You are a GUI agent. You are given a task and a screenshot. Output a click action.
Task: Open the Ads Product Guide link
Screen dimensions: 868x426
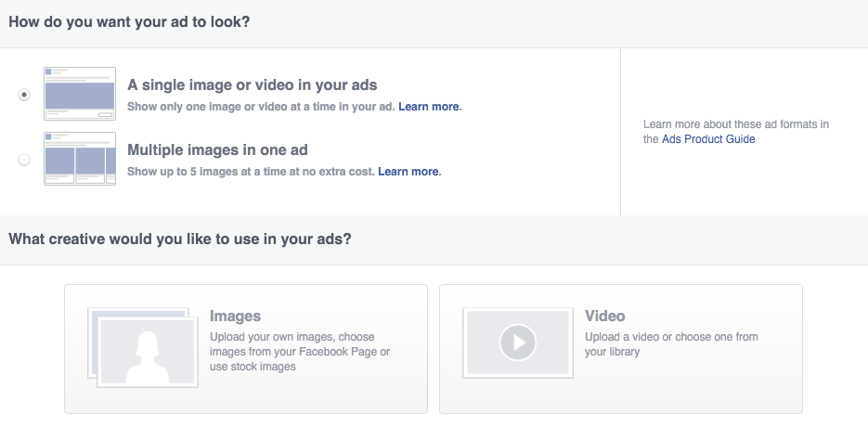(708, 139)
